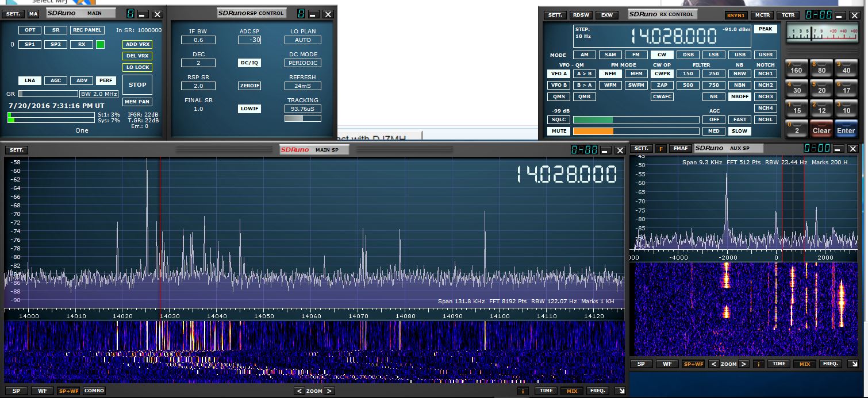Select the 12 meter band key

point(821,107)
